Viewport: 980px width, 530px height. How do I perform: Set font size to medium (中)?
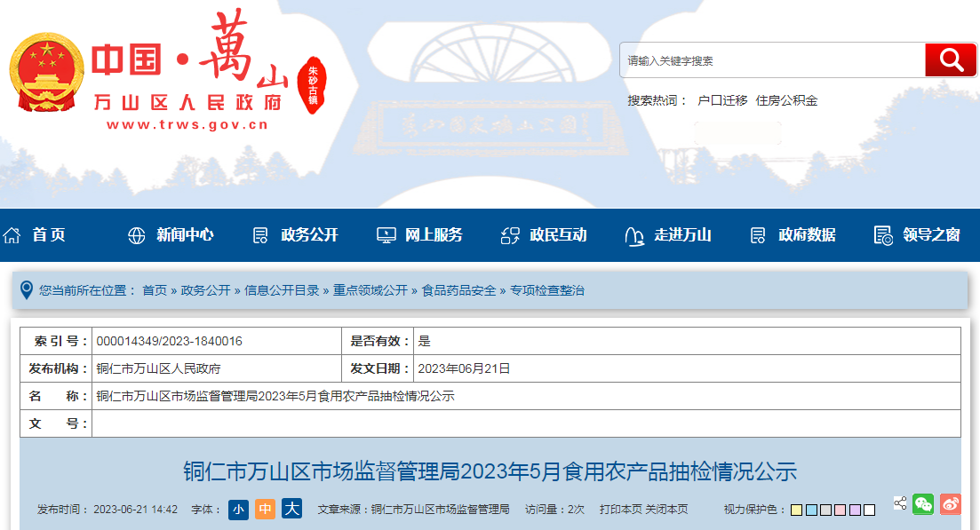point(265,510)
